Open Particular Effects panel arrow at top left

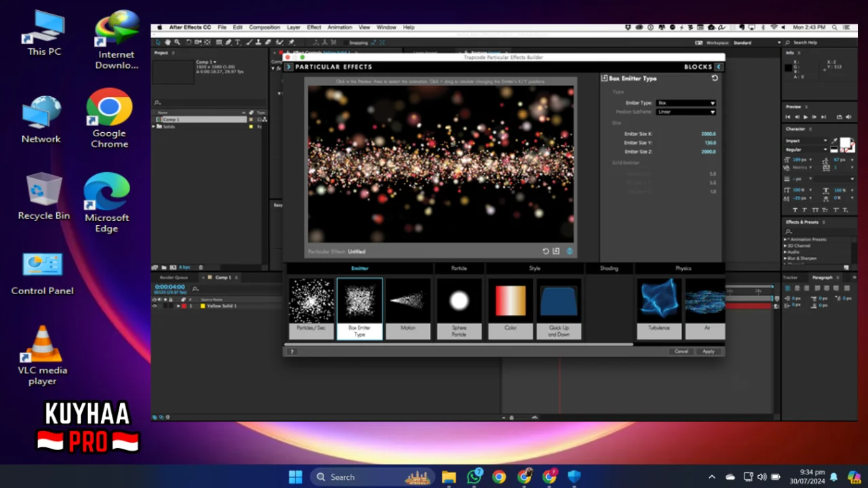click(288, 67)
